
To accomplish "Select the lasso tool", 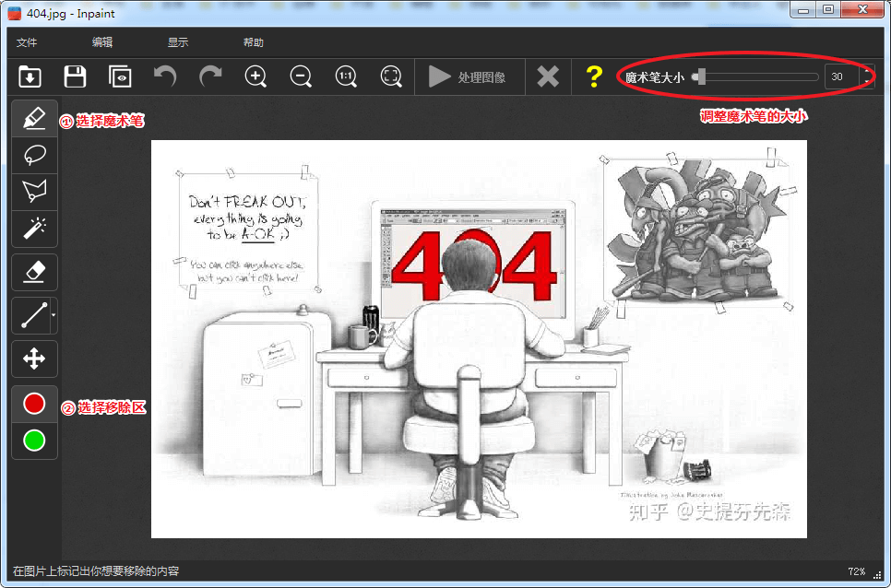I will (x=35, y=155).
